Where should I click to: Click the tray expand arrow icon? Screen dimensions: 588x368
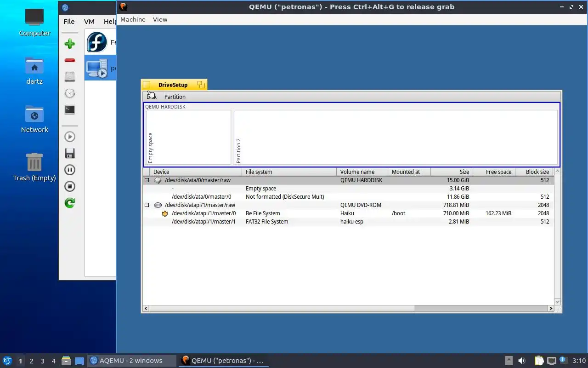coord(509,361)
